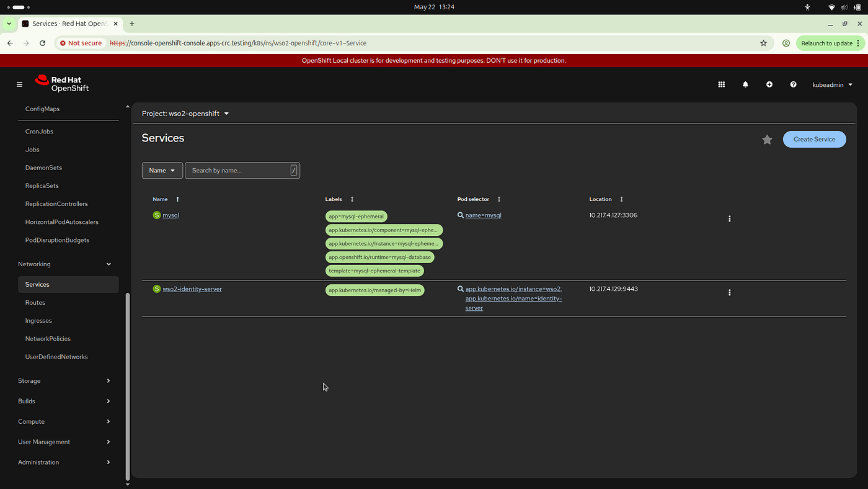
Task: Go to CronJobs in sidebar
Action: pyautogui.click(x=39, y=132)
